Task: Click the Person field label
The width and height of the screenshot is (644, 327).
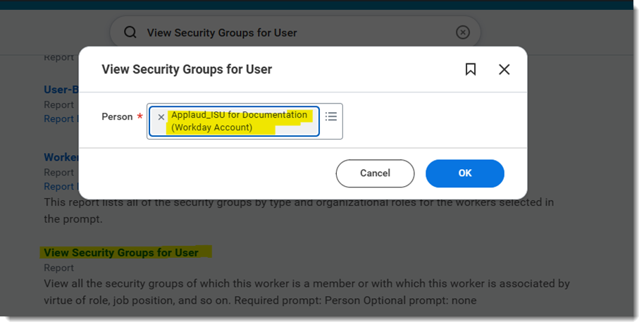Action: tap(117, 117)
